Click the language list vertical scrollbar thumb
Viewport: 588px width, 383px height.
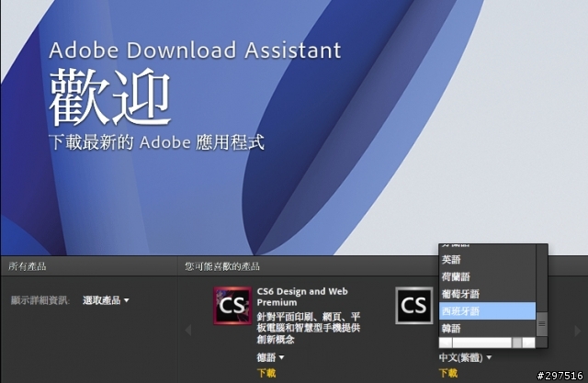541,324
